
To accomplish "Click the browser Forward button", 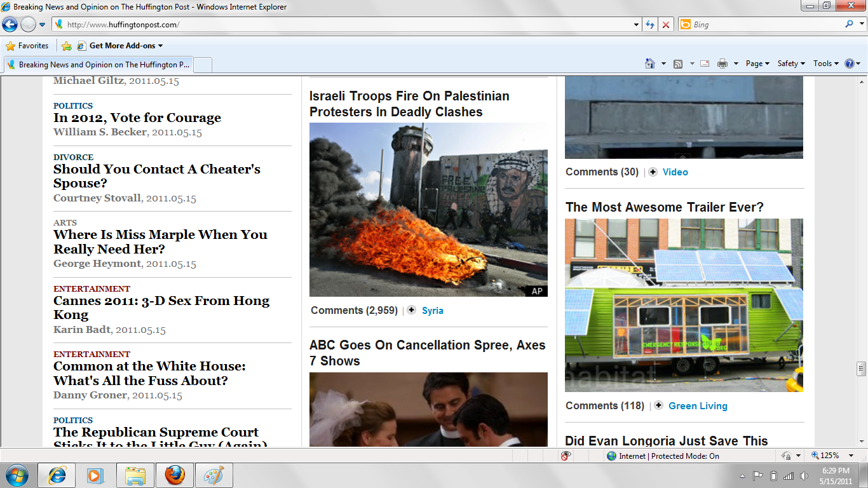I will 28,25.
